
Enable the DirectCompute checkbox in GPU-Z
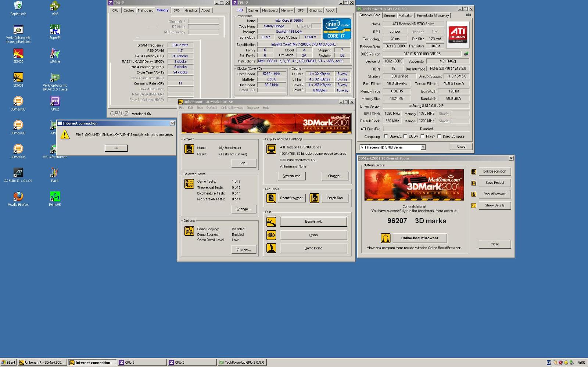(439, 136)
